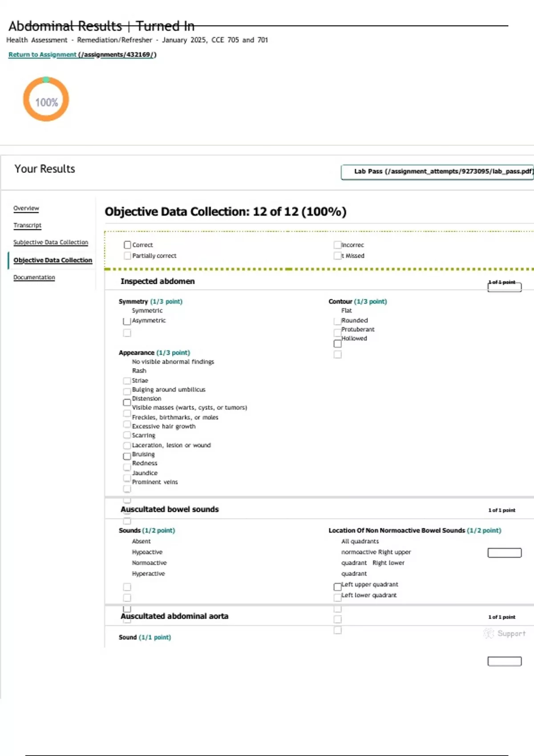
Task: Expand the Inspected abdomen section
Action: coord(158,281)
